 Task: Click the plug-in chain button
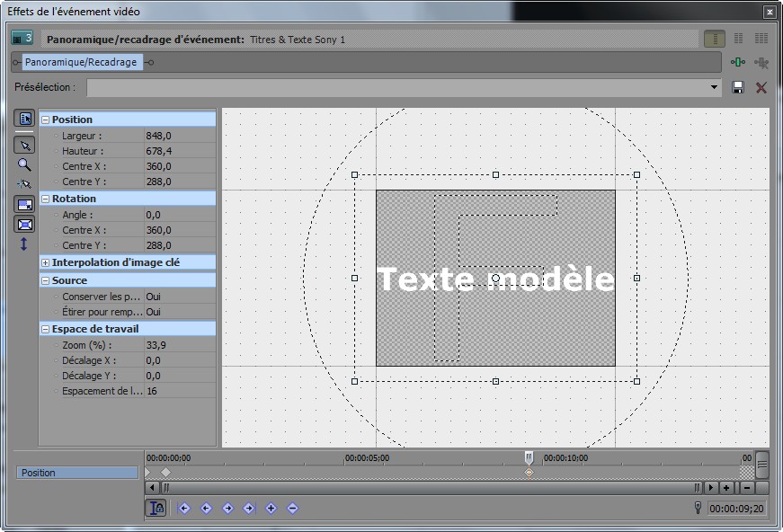point(738,62)
